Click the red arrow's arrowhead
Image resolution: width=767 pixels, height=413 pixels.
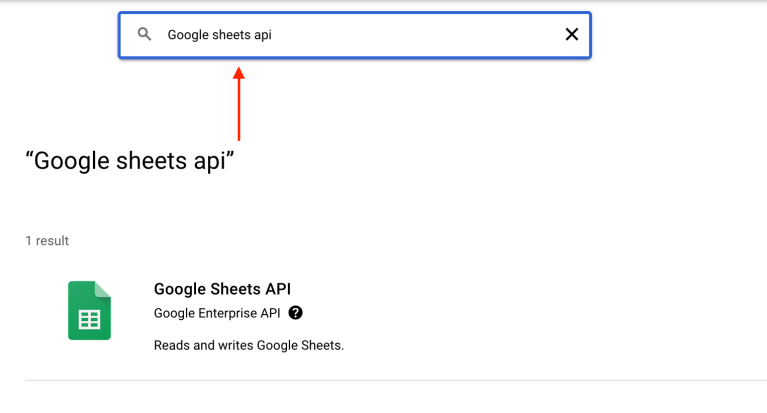coord(238,72)
